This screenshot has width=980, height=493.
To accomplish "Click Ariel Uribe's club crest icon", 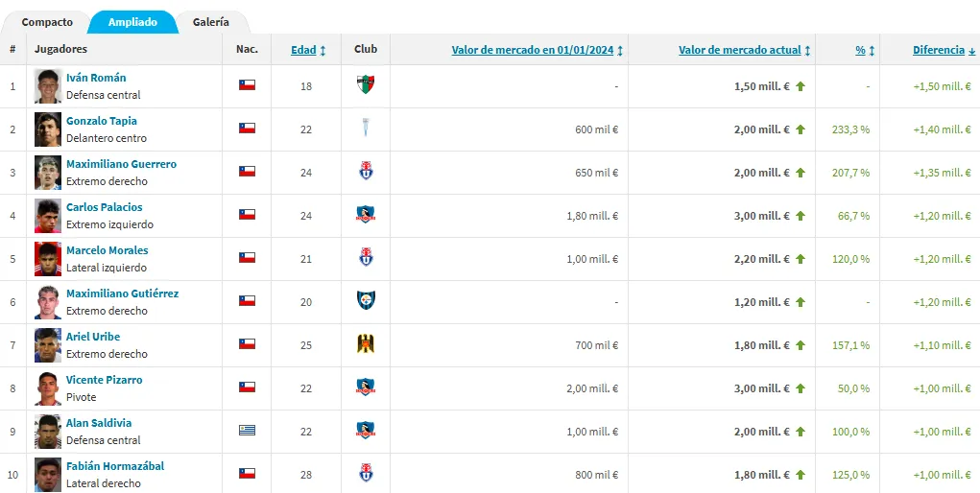I will pyautogui.click(x=365, y=344).
